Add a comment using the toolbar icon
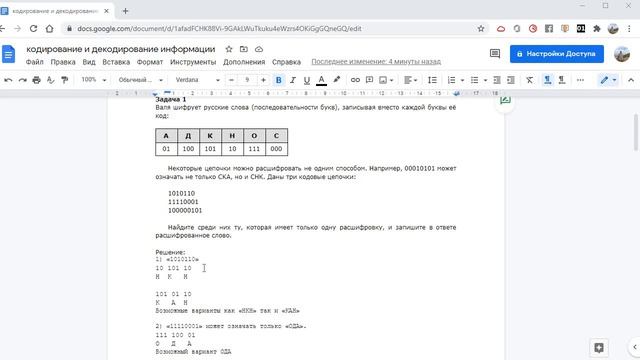The height and width of the screenshot is (360, 640). pos(369,80)
